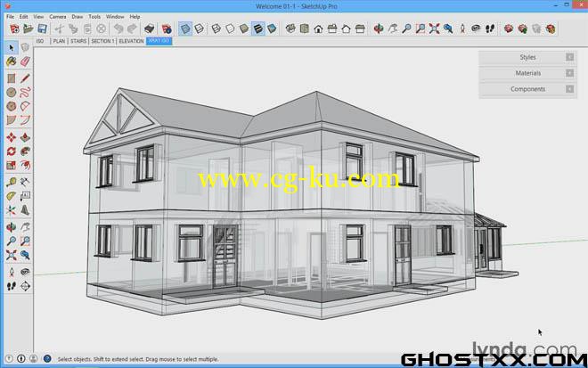Select the arrow Select tool
The image size is (588, 368).
click(x=12, y=47)
